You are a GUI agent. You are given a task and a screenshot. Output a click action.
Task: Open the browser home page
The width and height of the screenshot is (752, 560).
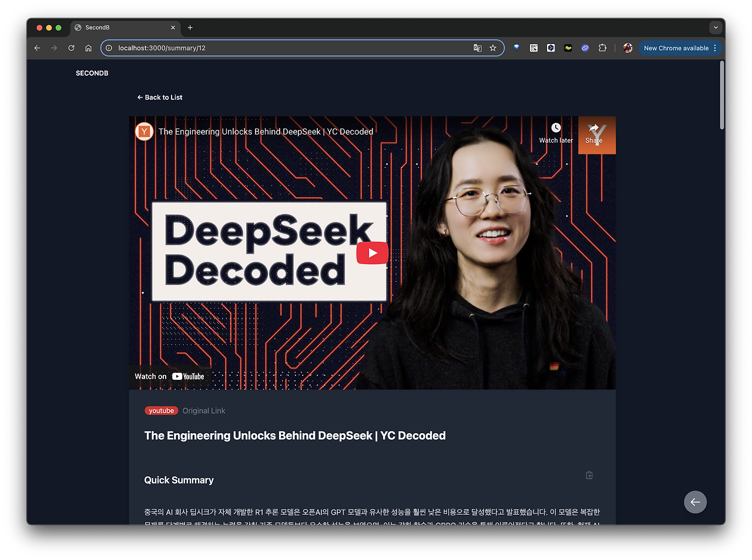(88, 48)
